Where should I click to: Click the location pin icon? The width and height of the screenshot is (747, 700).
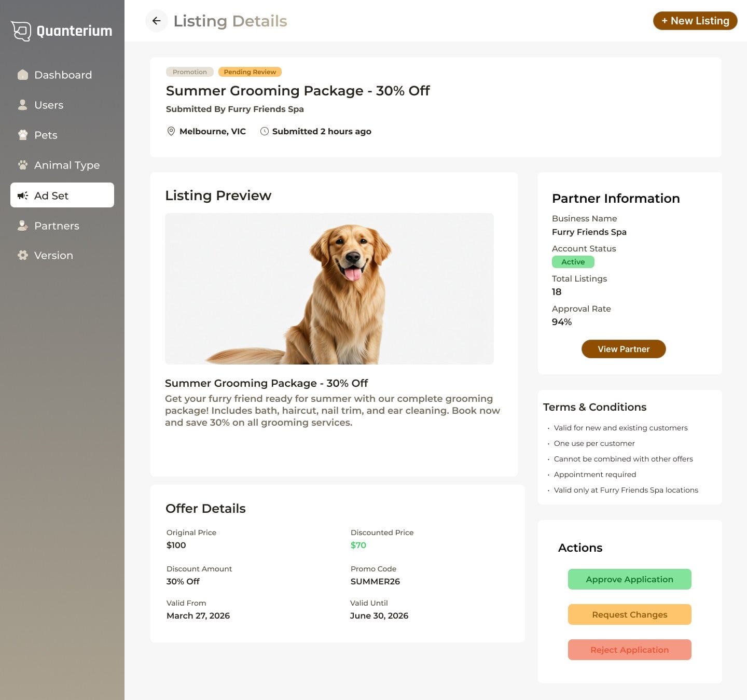pos(171,131)
